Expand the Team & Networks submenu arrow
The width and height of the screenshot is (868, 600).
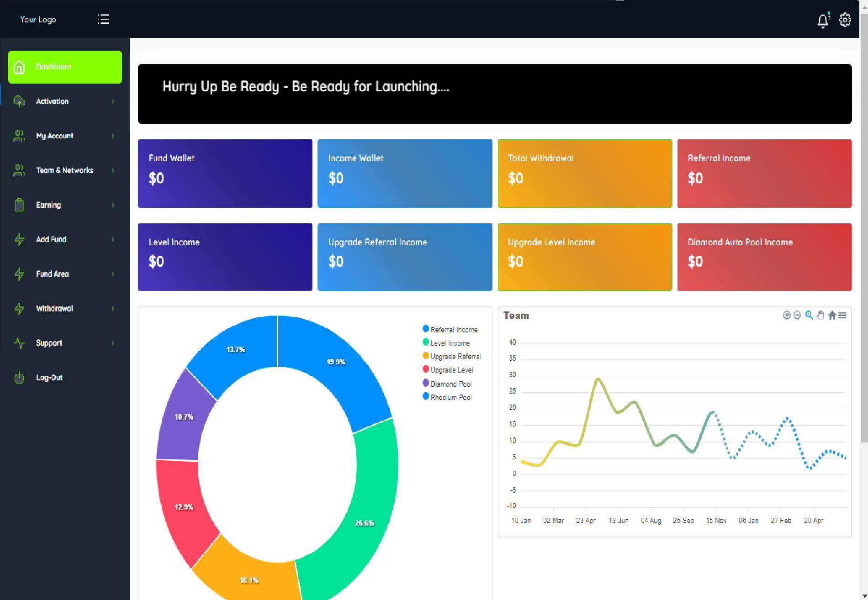pyautogui.click(x=113, y=170)
